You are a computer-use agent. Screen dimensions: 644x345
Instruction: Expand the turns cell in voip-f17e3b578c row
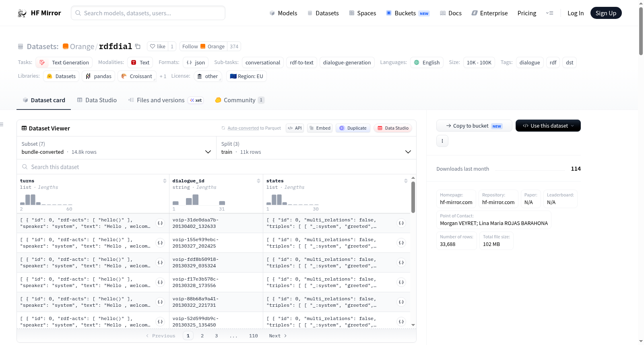click(160, 282)
